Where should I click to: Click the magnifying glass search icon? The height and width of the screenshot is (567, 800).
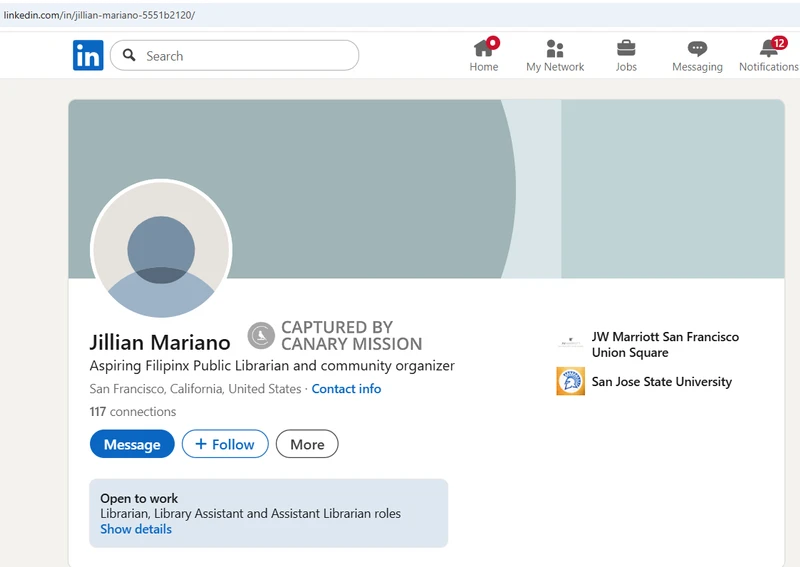pos(129,56)
